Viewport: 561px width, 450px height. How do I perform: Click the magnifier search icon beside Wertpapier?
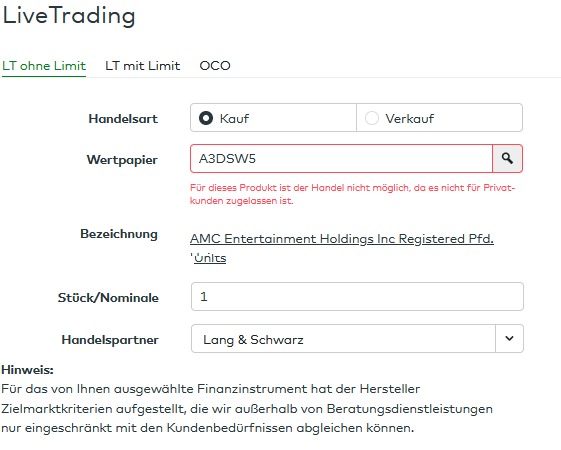pyautogui.click(x=507, y=158)
